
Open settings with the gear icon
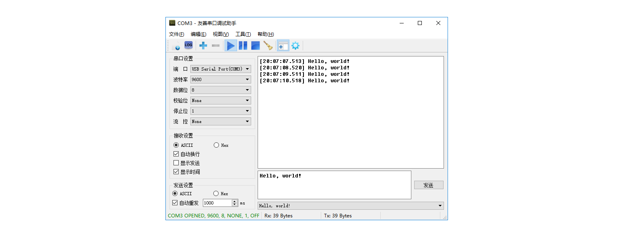(x=295, y=46)
